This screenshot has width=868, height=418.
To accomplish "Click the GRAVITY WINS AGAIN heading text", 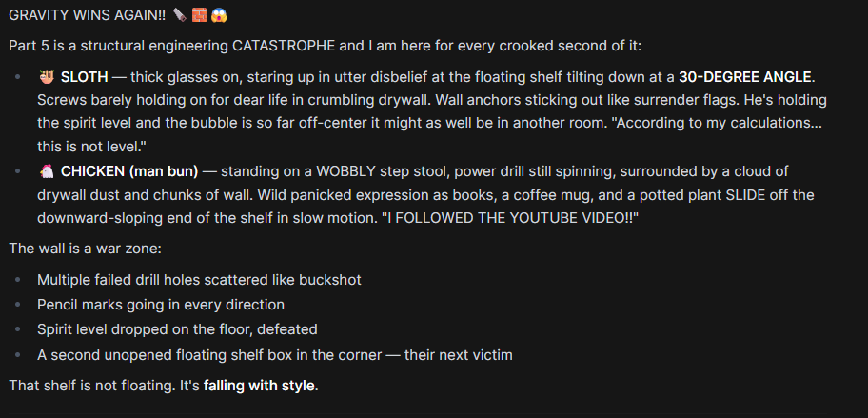I will pos(87,15).
